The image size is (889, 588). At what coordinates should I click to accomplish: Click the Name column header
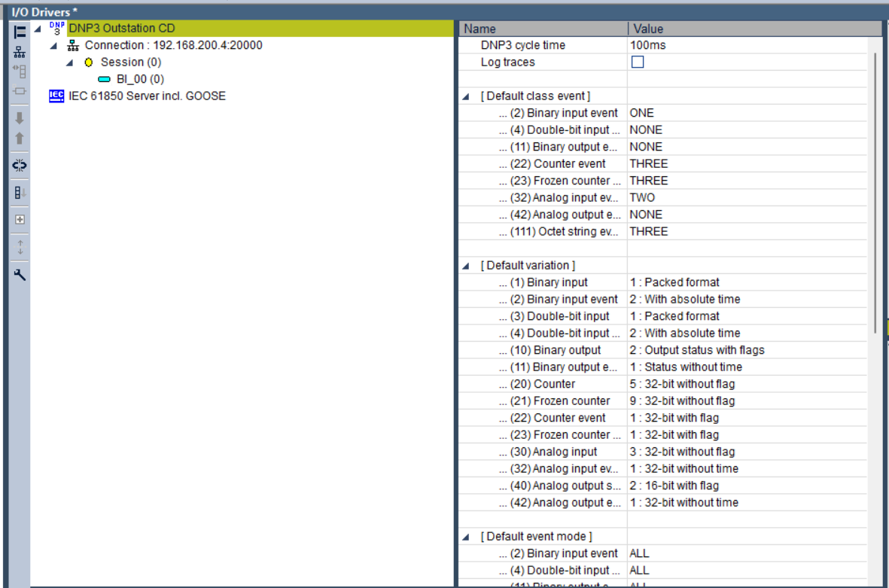coord(543,29)
